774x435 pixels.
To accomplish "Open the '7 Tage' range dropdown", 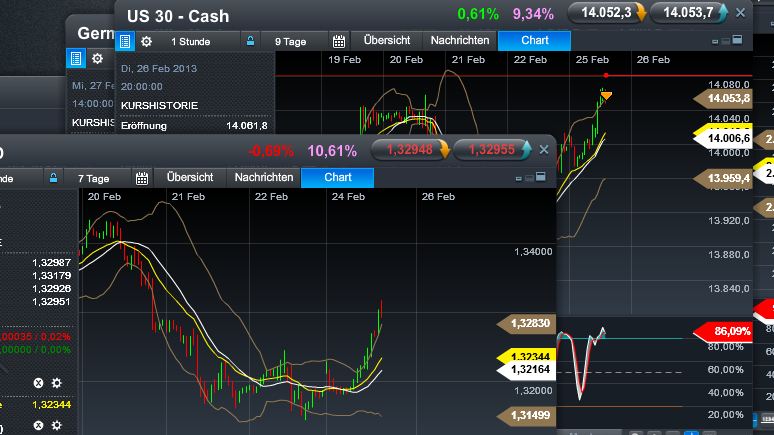I will click(x=94, y=178).
